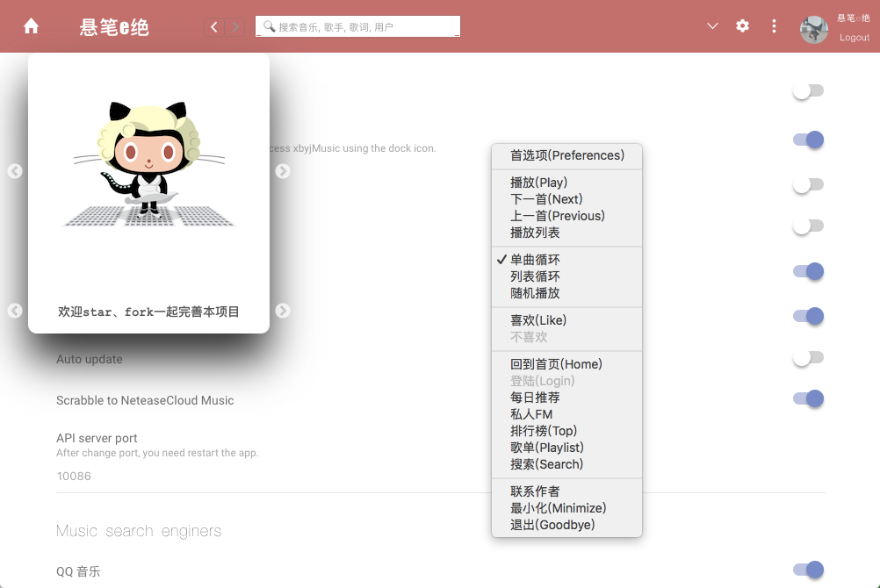Select 退出(Goodbye) menu entry

(566, 525)
